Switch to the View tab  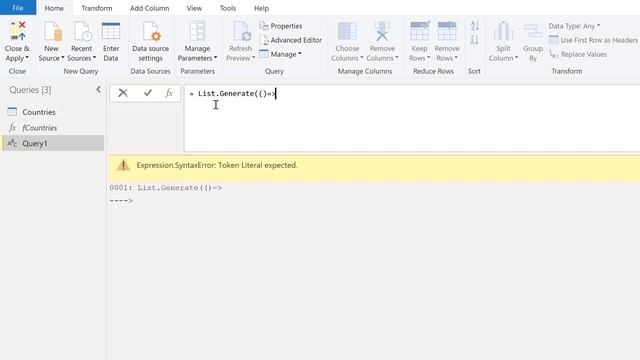click(x=194, y=8)
